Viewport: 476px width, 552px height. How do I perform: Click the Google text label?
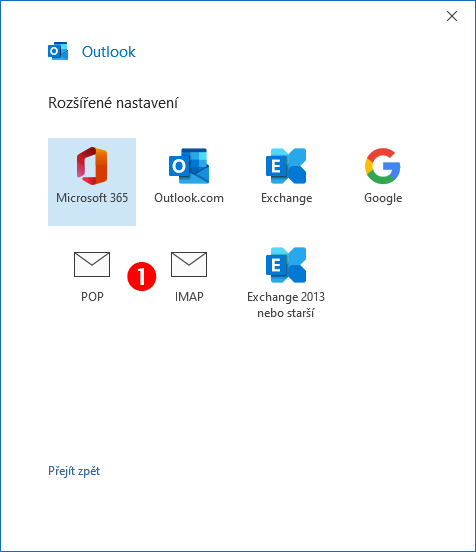(383, 198)
